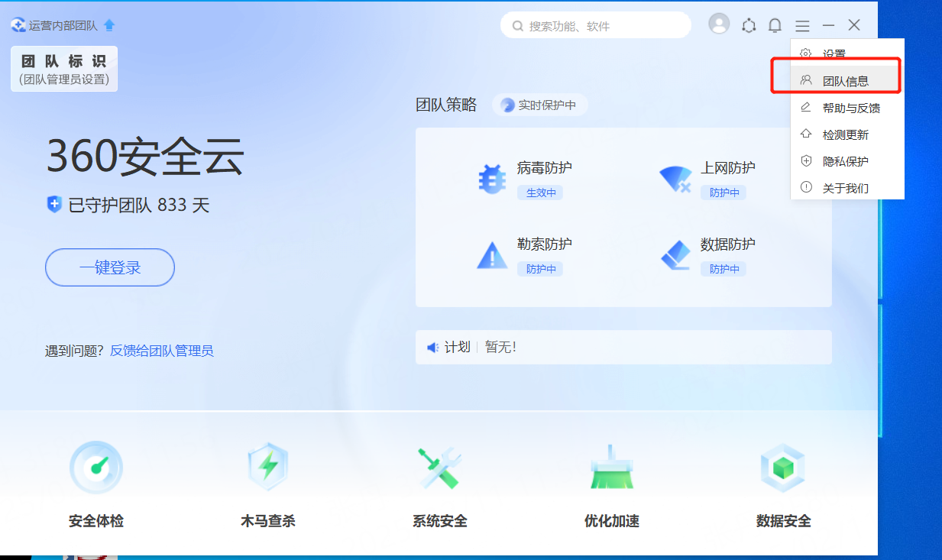Start 优化加速 cleanup
The image size is (942, 560).
click(612, 484)
